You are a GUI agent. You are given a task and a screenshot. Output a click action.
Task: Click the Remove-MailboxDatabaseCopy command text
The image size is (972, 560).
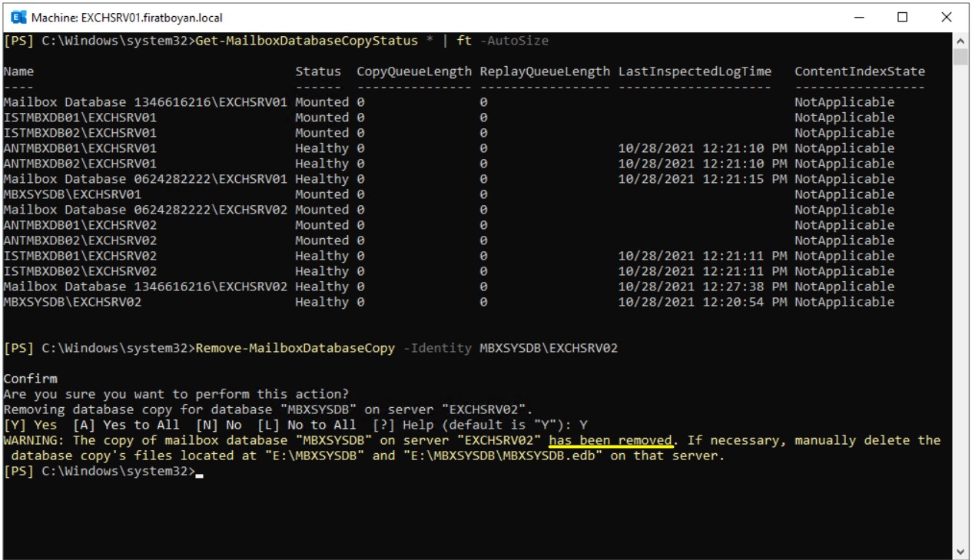coord(296,348)
